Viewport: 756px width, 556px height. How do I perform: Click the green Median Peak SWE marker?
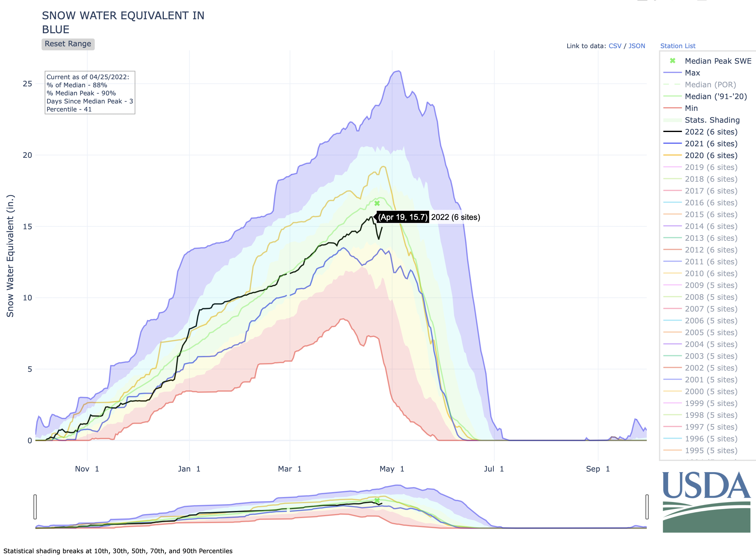point(377,203)
